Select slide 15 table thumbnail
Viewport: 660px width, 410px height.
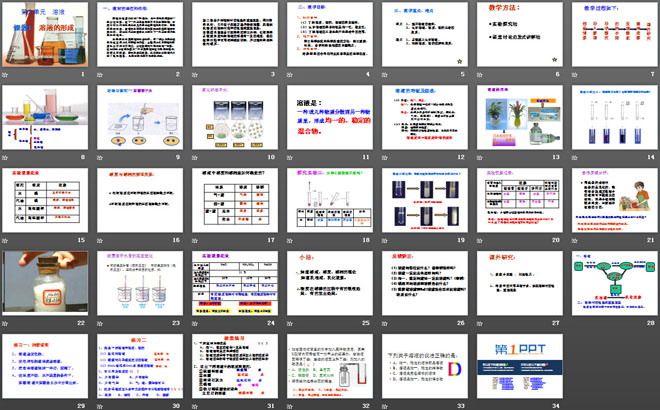tap(45, 200)
